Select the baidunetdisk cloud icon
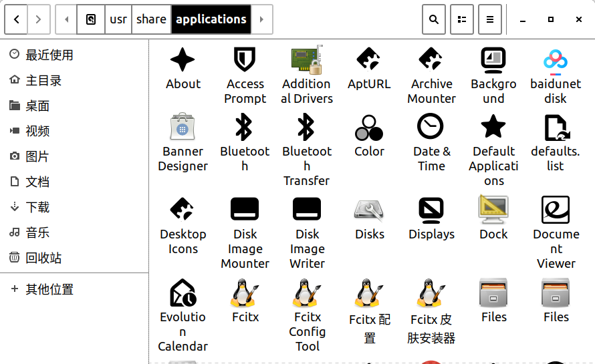595x364 pixels. (x=556, y=62)
